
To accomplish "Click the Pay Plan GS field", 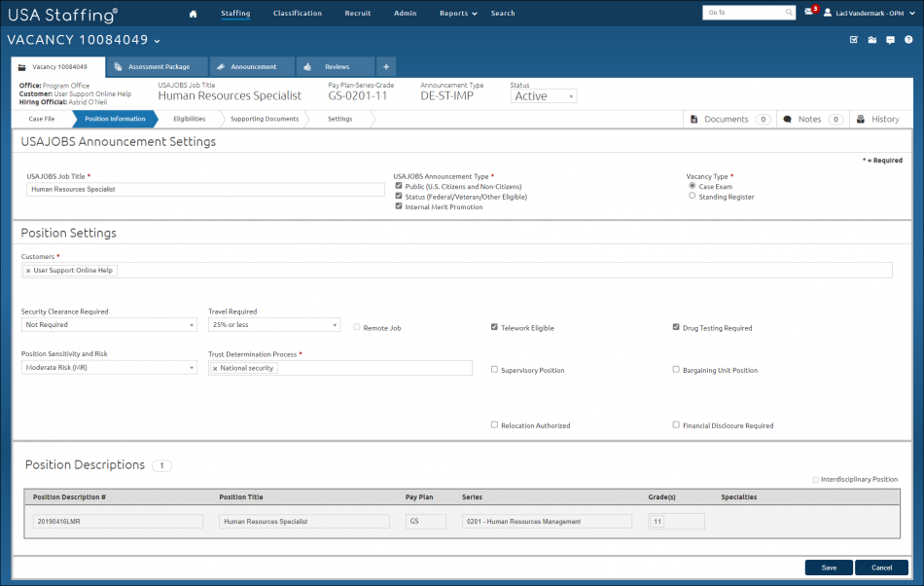I will [x=425, y=521].
